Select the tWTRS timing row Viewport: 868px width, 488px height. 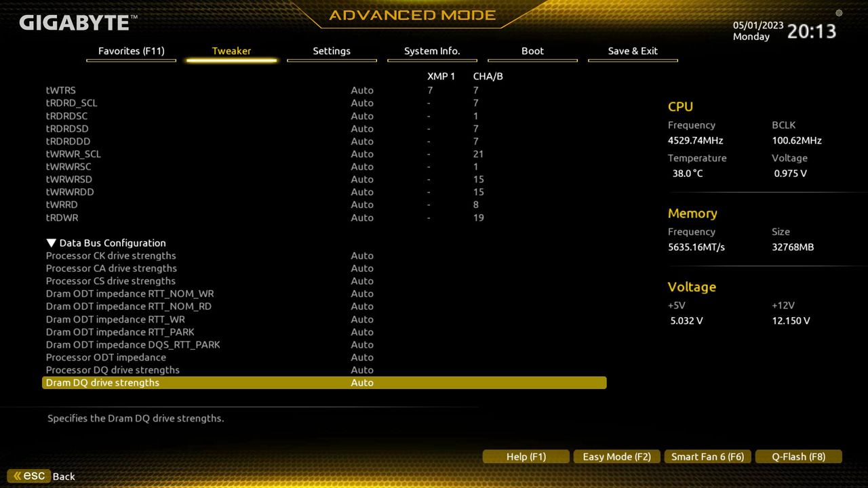point(324,90)
